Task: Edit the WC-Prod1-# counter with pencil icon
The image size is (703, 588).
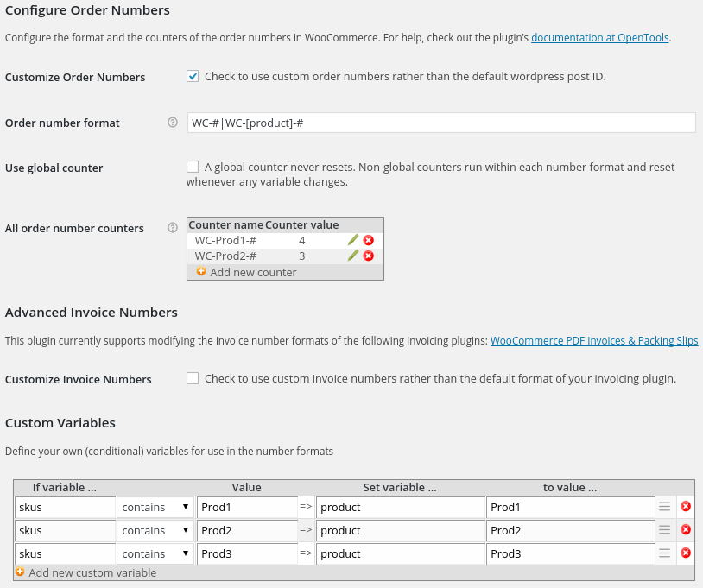Action: [353, 241]
